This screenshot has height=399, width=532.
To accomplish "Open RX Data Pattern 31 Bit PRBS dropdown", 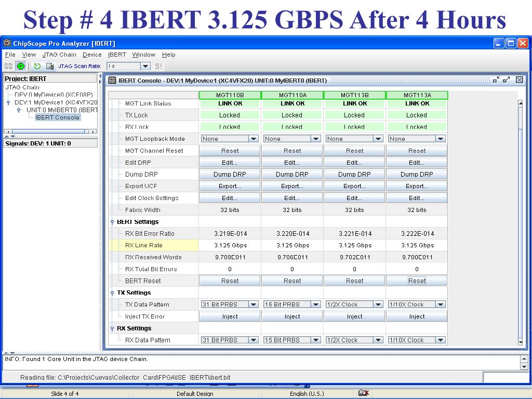I will click(x=253, y=340).
